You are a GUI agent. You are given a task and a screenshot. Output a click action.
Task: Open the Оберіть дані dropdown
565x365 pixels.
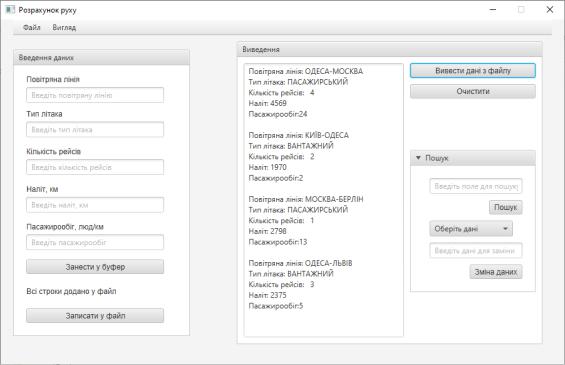click(471, 229)
